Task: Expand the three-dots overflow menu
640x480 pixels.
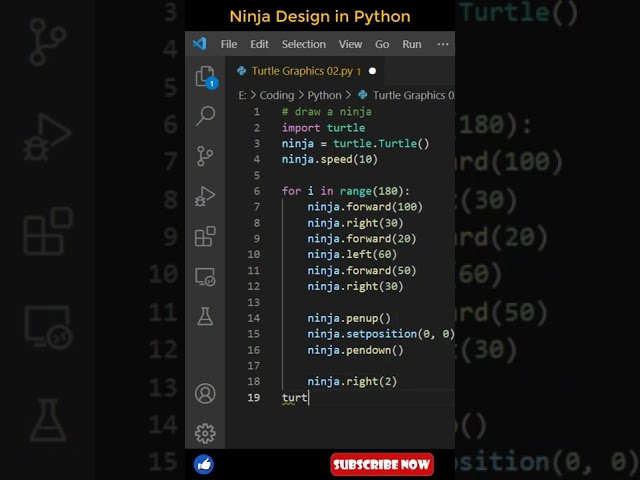Action: coord(443,44)
